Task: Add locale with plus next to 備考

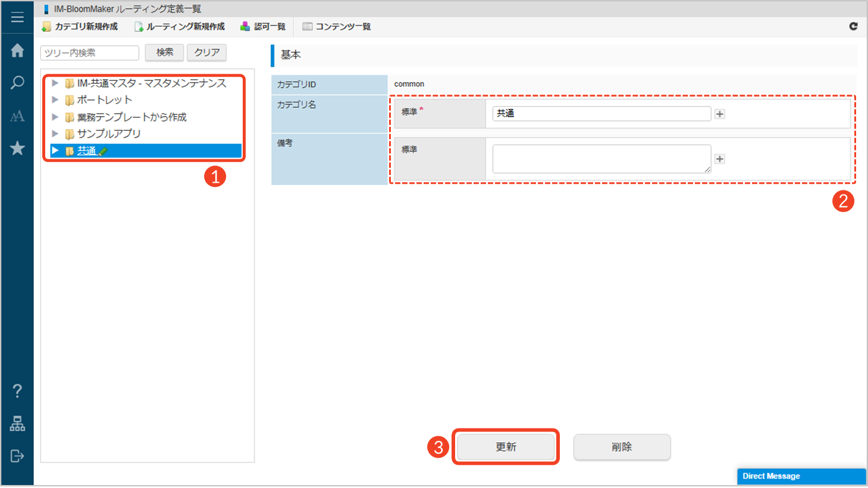Action: click(720, 159)
